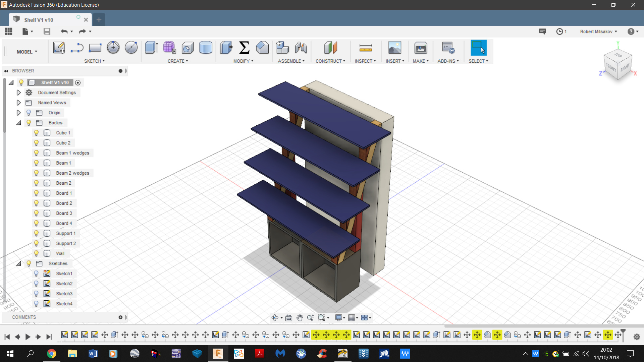Viewport: 644px width, 362px height.
Task: Open timeline settings gear icon
Action: 637,337
